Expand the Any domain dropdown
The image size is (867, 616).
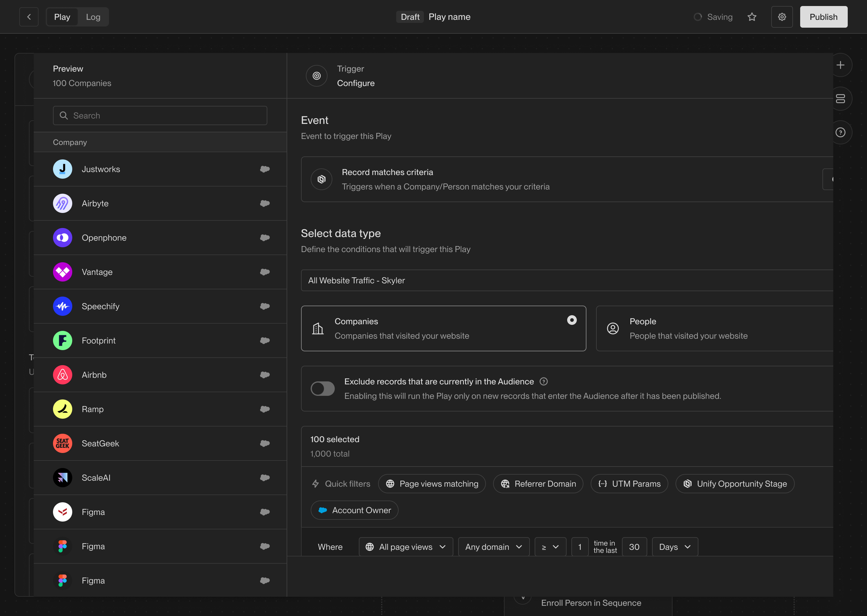click(x=493, y=547)
